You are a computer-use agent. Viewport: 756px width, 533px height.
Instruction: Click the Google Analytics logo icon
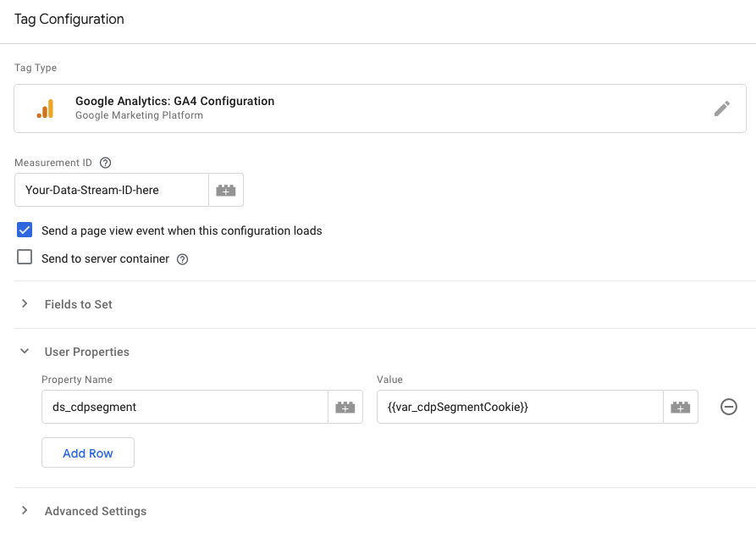[46, 108]
